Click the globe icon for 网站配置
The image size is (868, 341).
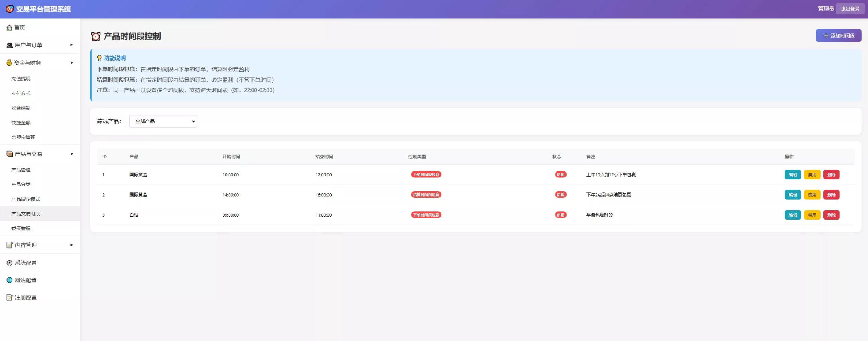(9, 280)
